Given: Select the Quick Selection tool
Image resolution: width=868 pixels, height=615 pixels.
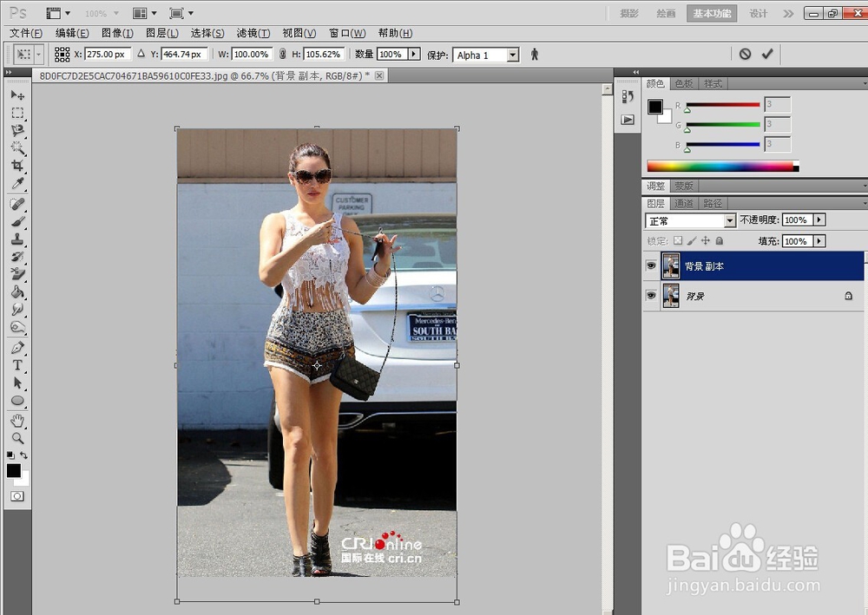Looking at the screenshot, I should [17, 148].
